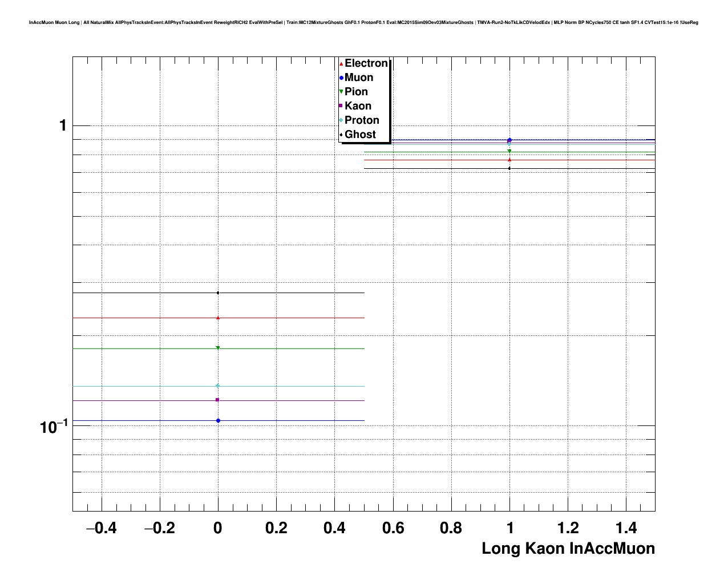This screenshot has height=568, width=728.
Task: Click the 10⁻¹ label on the y-axis
Action: point(54,426)
